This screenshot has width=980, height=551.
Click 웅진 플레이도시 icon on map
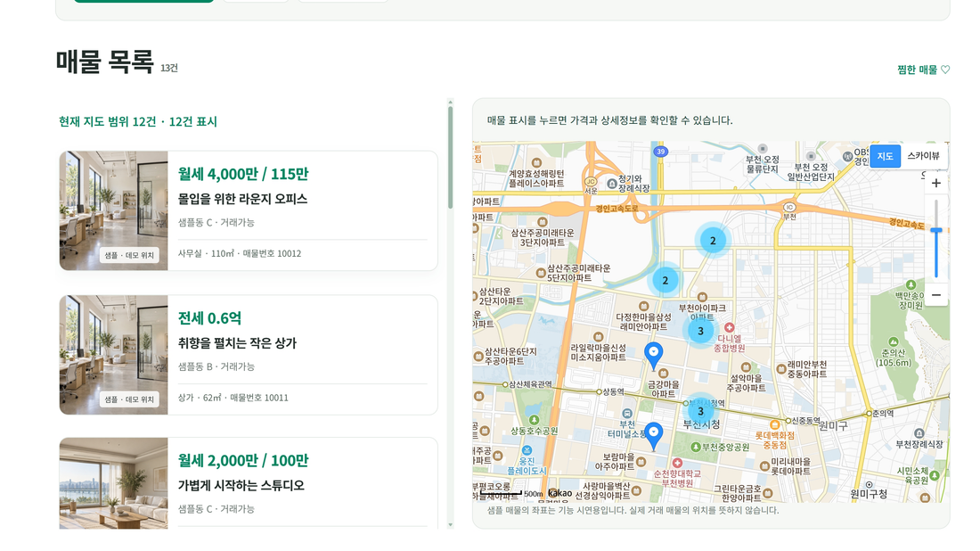[x=527, y=450]
